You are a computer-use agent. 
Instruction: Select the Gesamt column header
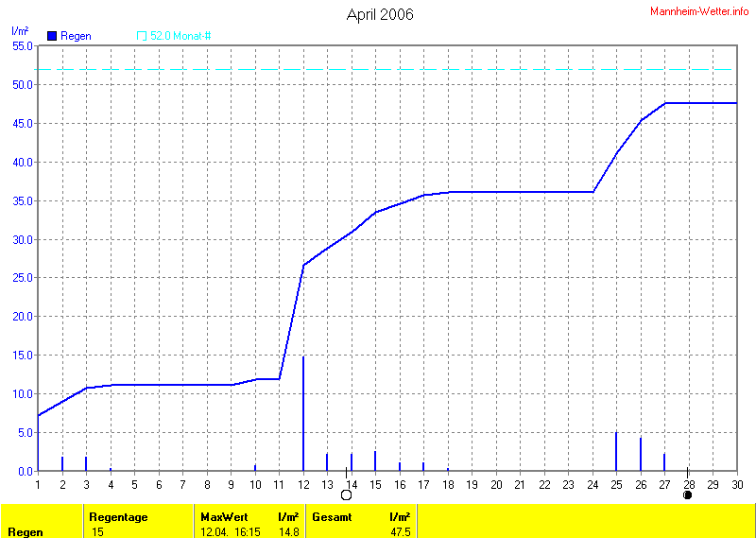[x=332, y=517]
